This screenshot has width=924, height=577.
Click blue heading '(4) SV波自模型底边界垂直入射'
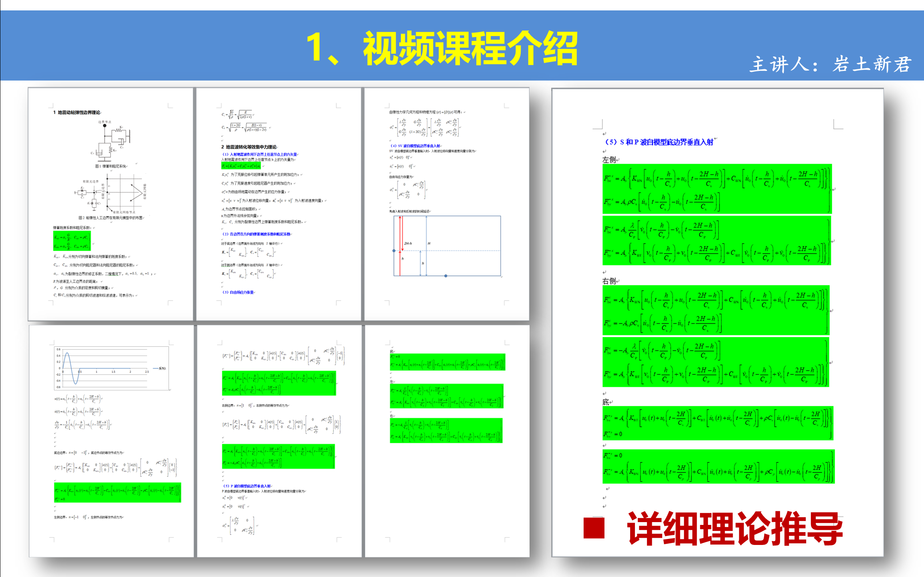click(x=415, y=146)
